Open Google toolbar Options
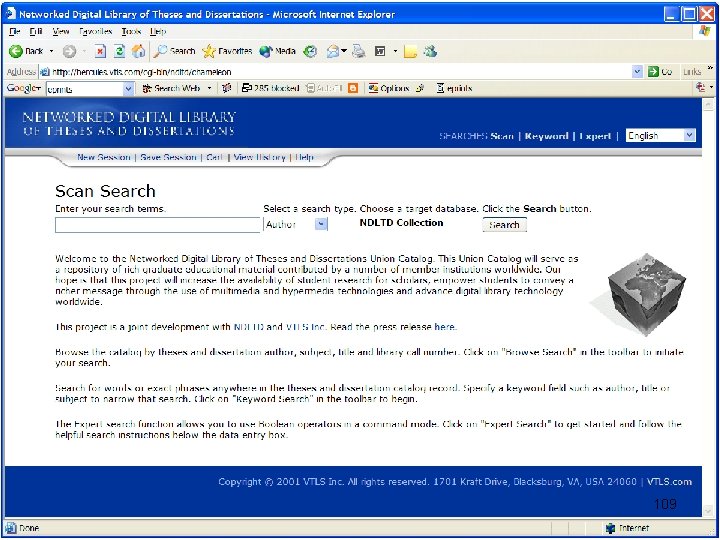 coord(388,88)
